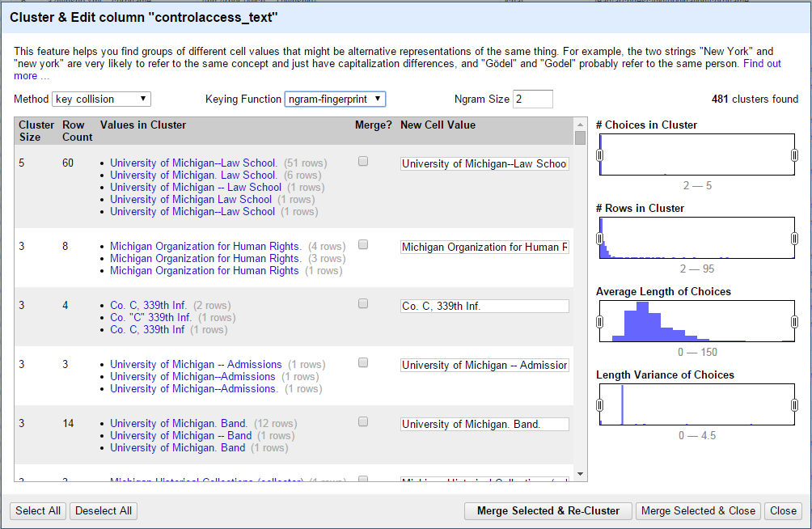Open the Find out more link

pos(762,64)
